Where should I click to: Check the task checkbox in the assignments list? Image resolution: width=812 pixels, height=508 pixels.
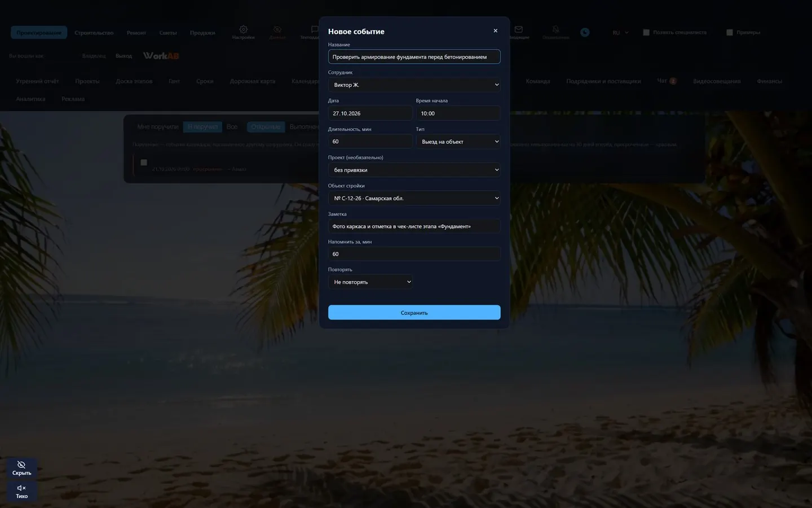(x=144, y=163)
